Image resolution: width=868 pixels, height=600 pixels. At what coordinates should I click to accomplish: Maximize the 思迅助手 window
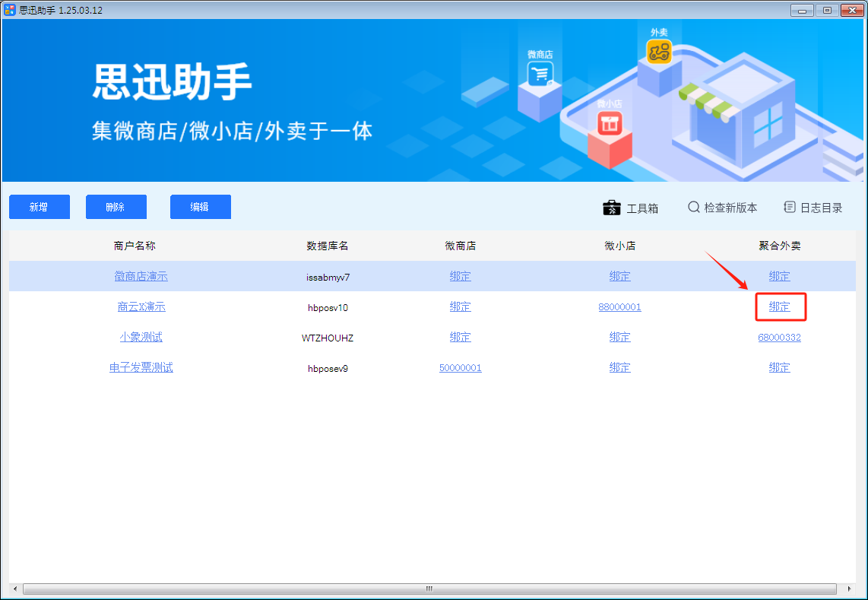(827, 11)
